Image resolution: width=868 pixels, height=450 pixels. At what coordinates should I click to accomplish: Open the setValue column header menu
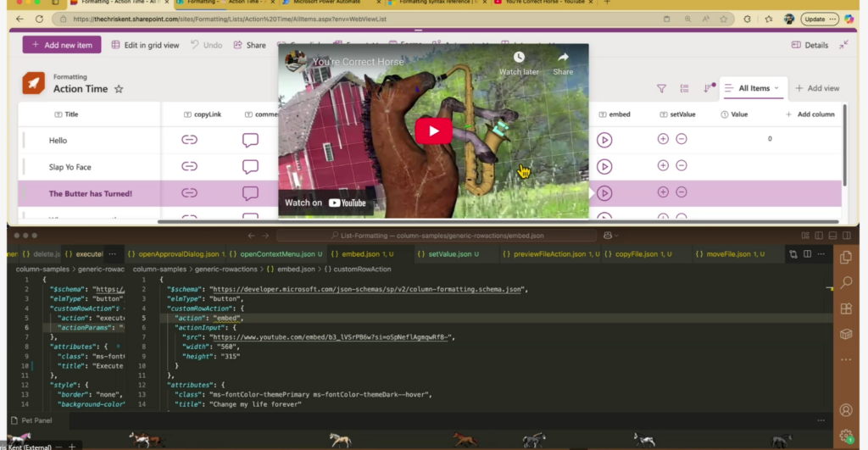pos(677,114)
